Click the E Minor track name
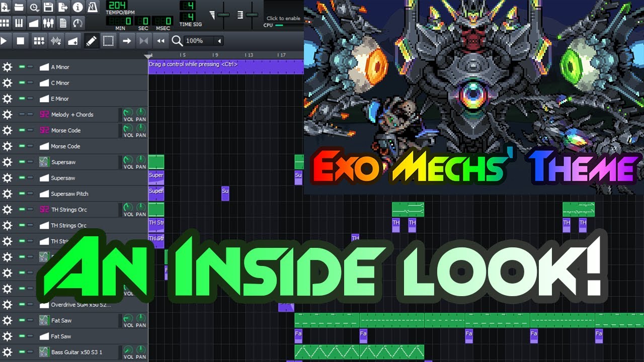Screen dimensions: 644x362 tap(60, 99)
